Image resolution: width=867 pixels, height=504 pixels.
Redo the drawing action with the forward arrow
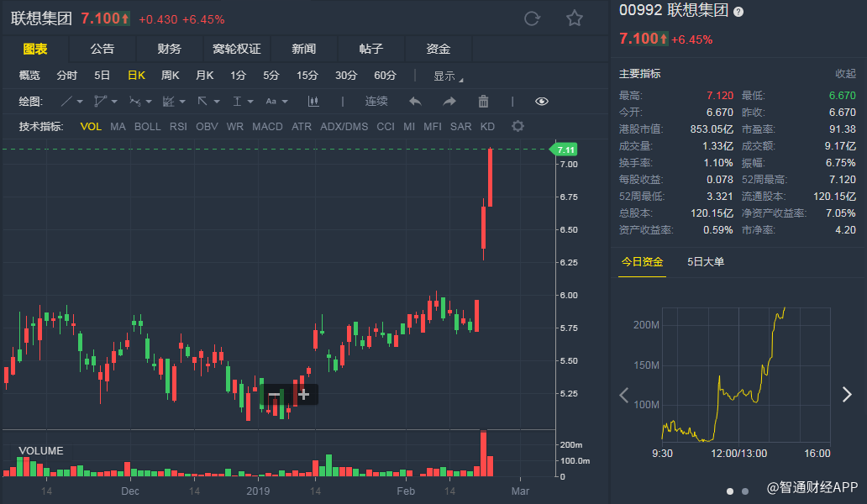click(x=449, y=101)
